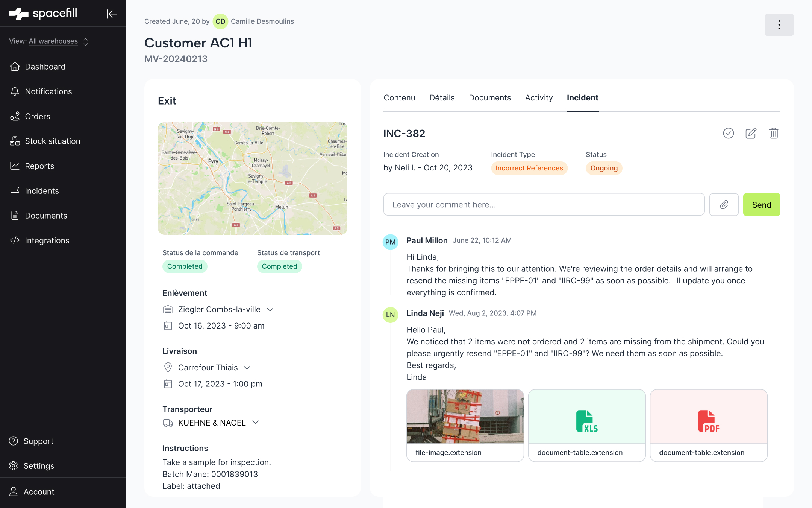This screenshot has width=812, height=508.
Task: Click the truck icon beside KUEHNE & NAGEL
Action: 168,423
